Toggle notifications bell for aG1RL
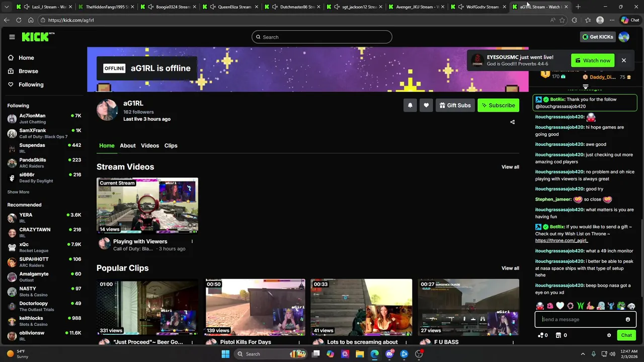Viewport: 644px width, 362px height. coord(410,105)
